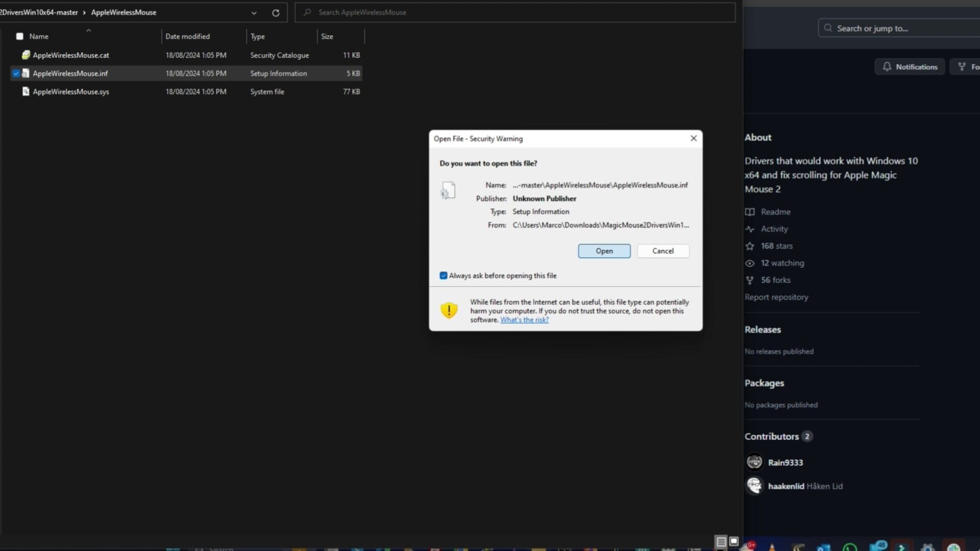Navigate to the 2DriversWin10x64-master breadcrumb
This screenshot has width=980, height=551.
pyautogui.click(x=38, y=12)
